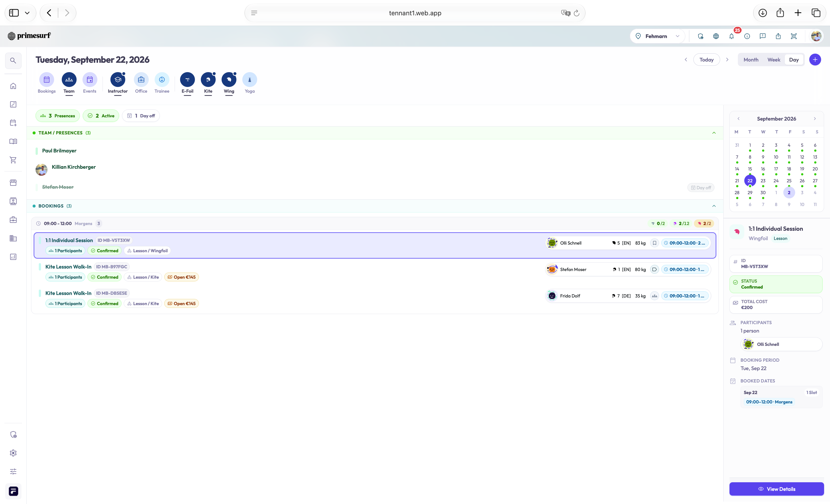Switch to Month view
This screenshot has width=830, height=504.
[751, 60]
